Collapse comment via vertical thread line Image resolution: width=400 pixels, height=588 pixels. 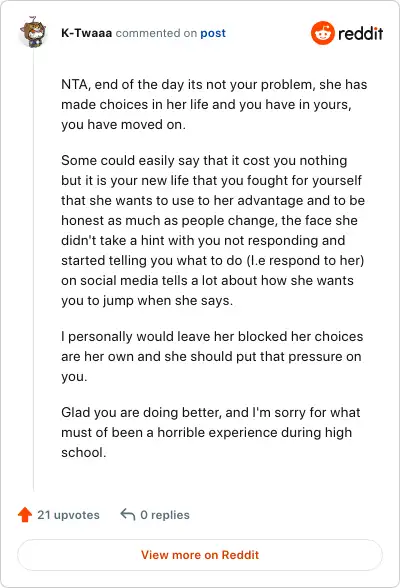click(x=33, y=270)
